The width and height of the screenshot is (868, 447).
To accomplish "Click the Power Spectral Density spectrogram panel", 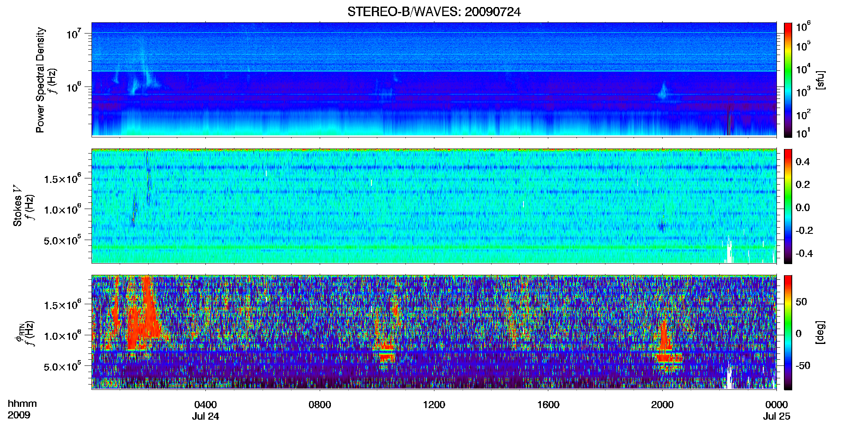I will click(434, 79).
